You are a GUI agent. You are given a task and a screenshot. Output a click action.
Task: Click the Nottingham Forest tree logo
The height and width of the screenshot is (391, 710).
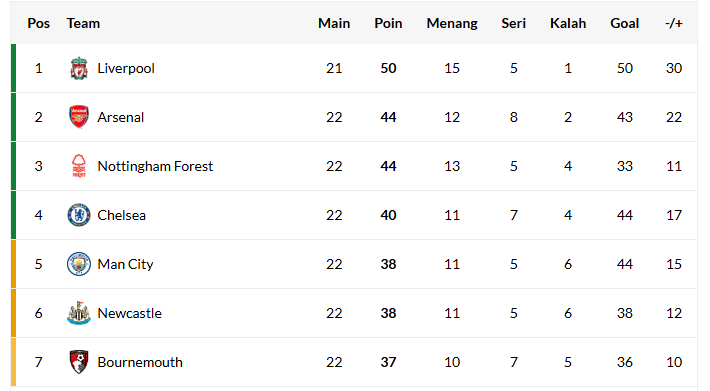pyautogui.click(x=79, y=166)
